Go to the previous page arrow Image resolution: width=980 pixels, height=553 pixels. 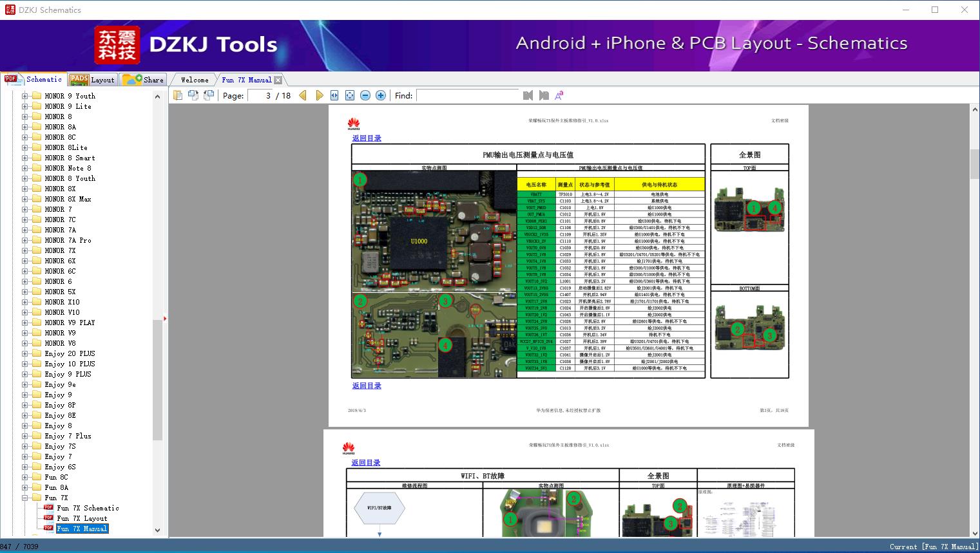tap(303, 95)
